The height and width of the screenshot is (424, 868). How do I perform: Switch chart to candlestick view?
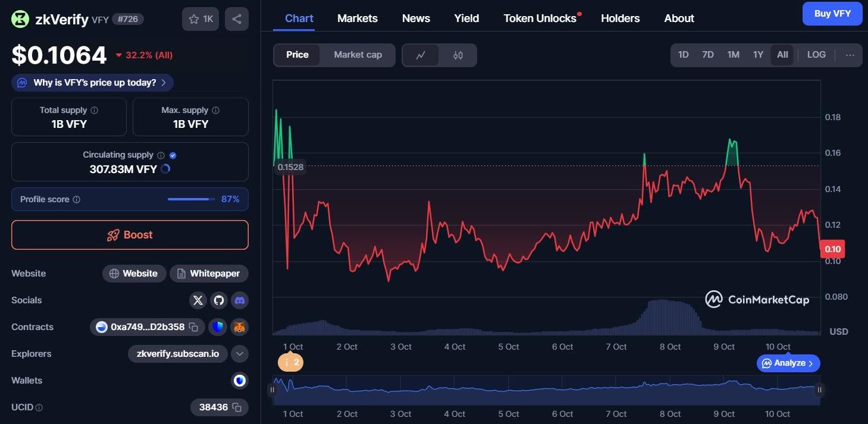pyautogui.click(x=457, y=55)
